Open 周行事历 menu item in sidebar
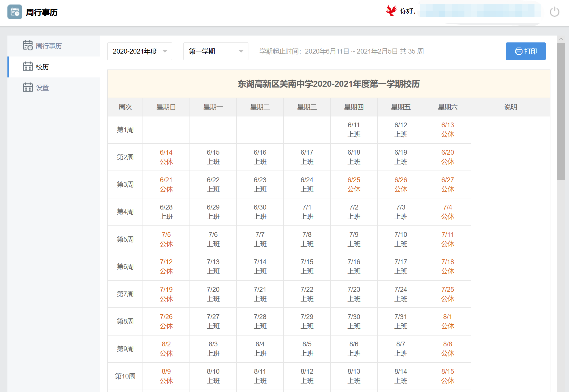The height and width of the screenshot is (392, 569). pyautogui.click(x=49, y=46)
